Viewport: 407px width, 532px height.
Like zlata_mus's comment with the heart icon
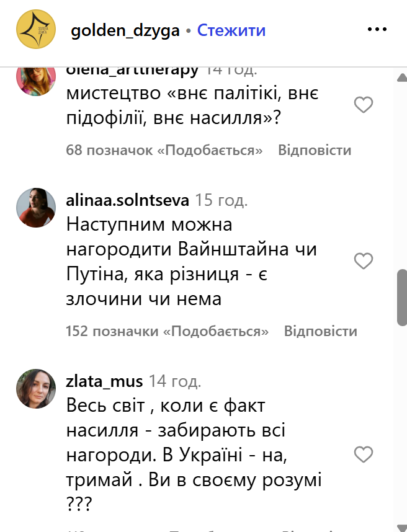click(x=364, y=454)
